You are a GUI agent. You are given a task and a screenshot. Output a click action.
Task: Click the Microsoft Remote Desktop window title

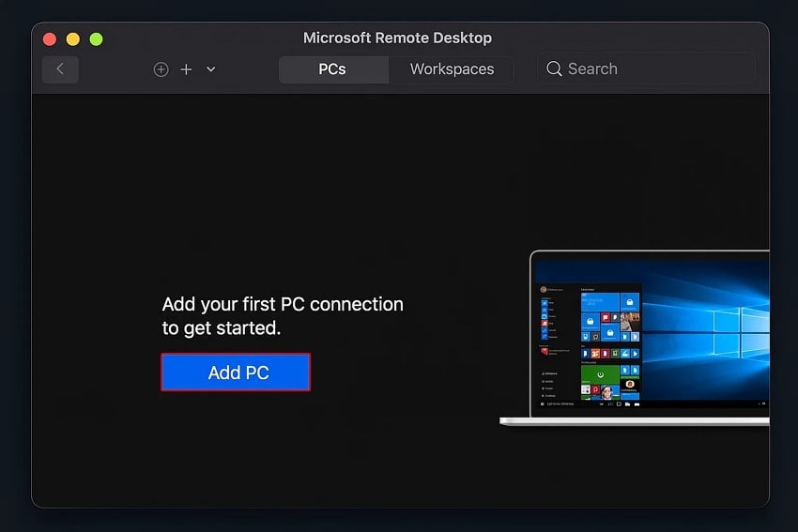tap(397, 38)
